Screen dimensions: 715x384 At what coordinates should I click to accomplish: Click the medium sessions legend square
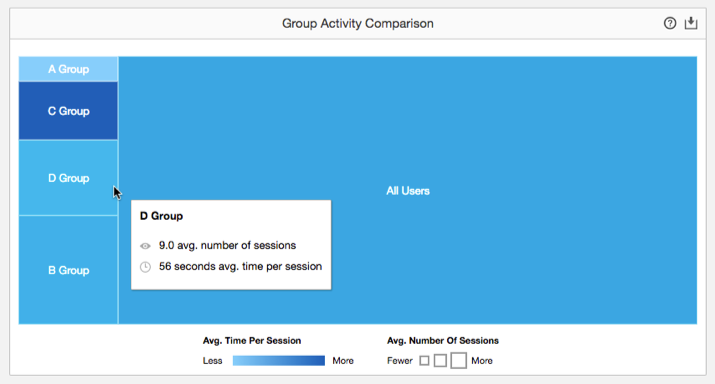coord(440,360)
